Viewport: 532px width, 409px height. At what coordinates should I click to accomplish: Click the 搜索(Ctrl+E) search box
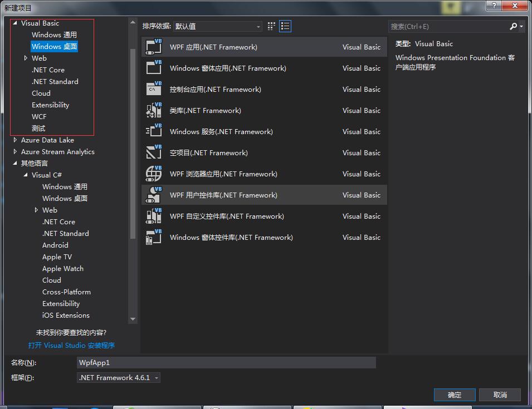(449, 26)
